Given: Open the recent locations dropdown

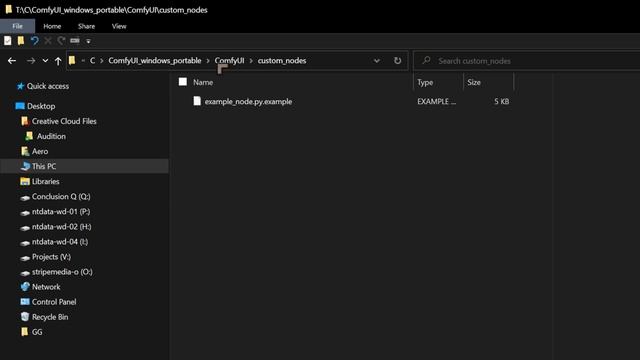Looking at the screenshot, I should [x=45, y=61].
